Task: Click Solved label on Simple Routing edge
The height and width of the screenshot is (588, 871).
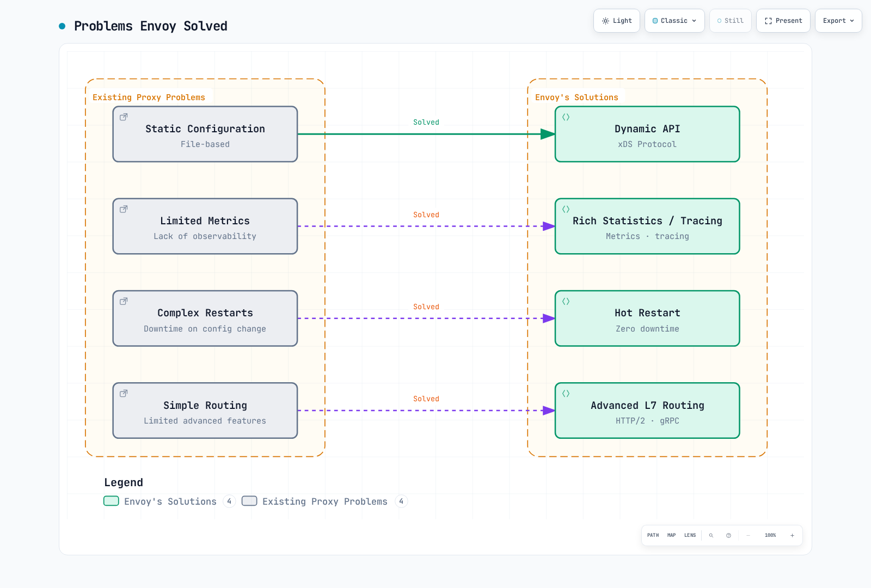Action: (426, 399)
